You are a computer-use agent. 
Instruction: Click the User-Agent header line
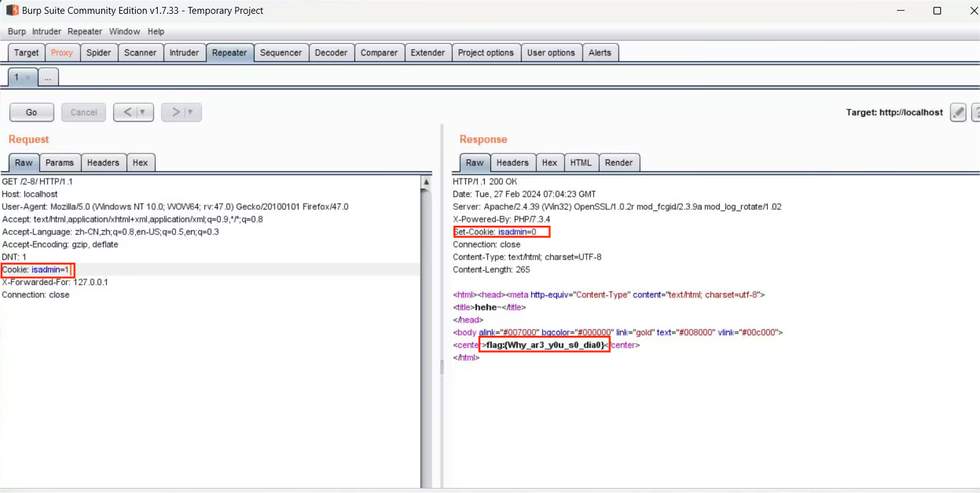175,207
